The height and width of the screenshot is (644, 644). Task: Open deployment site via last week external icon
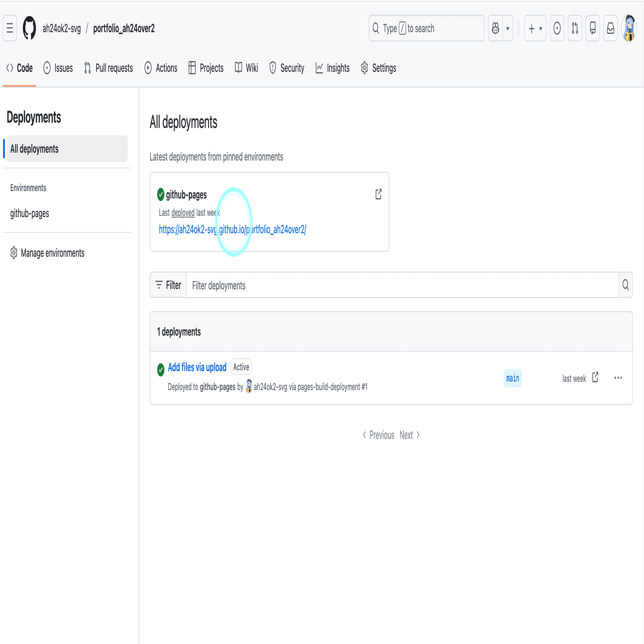(x=595, y=377)
